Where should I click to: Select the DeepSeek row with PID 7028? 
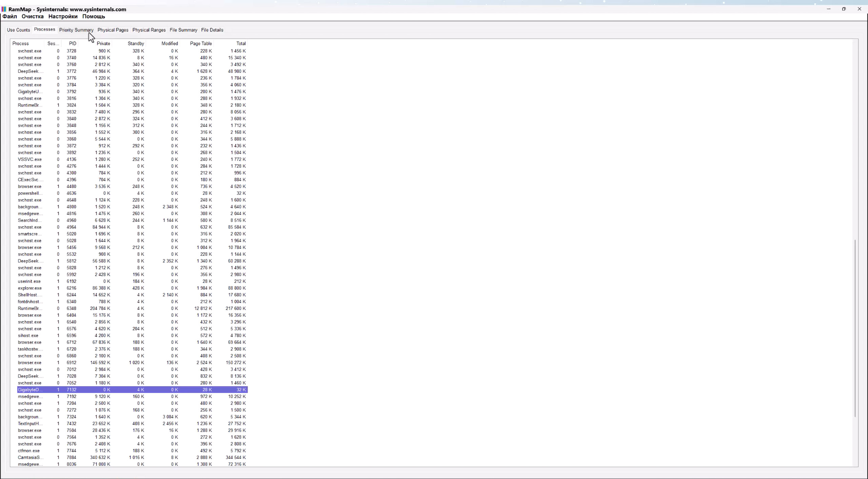pyautogui.click(x=132, y=376)
